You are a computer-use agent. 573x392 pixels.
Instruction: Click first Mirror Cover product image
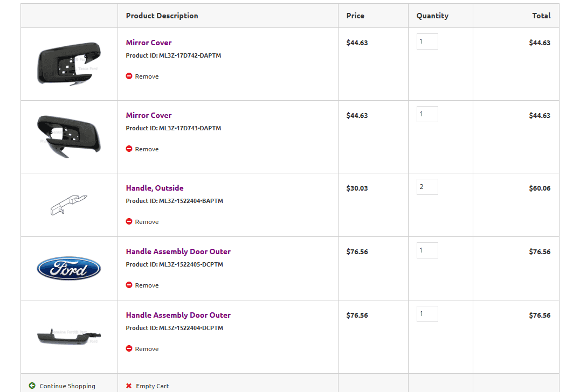click(69, 63)
